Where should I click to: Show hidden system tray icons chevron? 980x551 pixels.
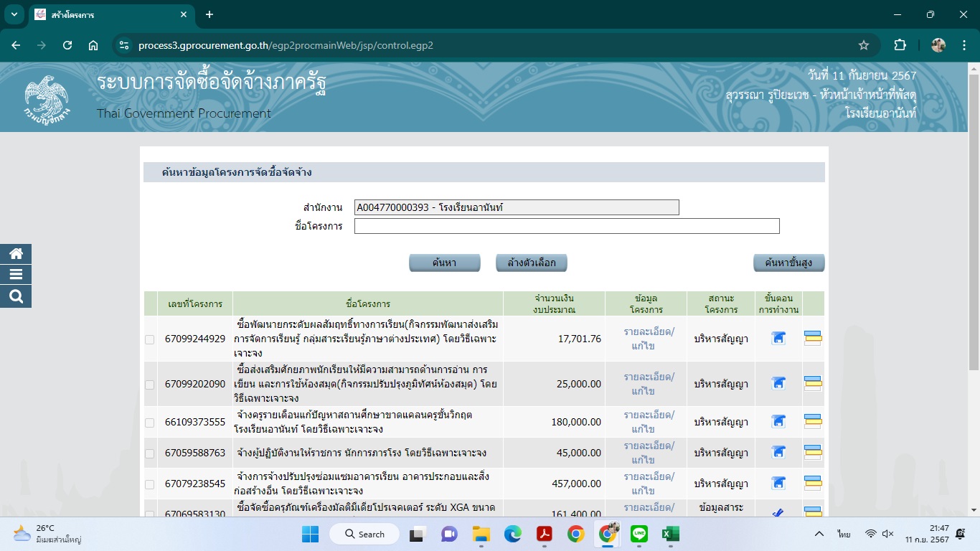[x=819, y=534]
